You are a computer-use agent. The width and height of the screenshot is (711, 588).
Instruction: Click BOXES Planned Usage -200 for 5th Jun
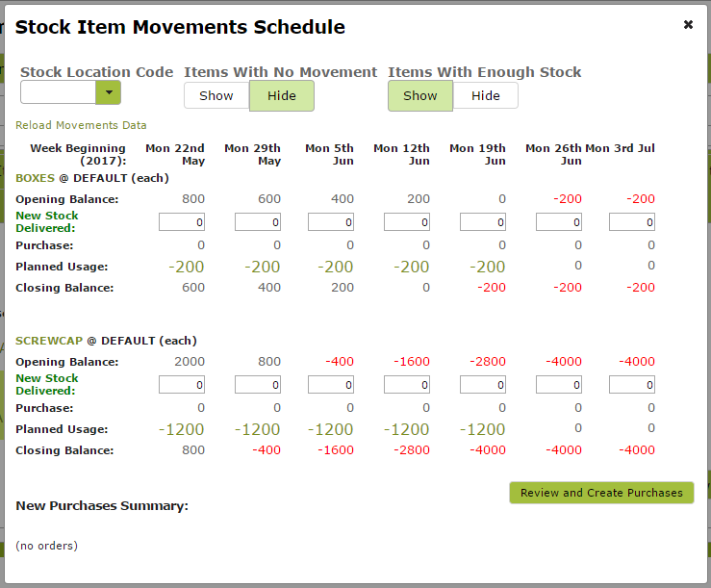(x=336, y=267)
